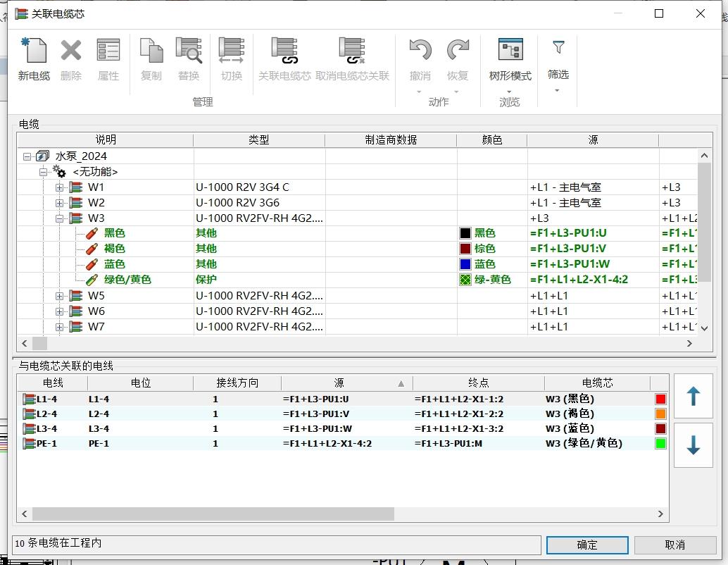Screen dimensions: 728x565
Task: Move wire up with blue up arrow
Action: point(693,397)
